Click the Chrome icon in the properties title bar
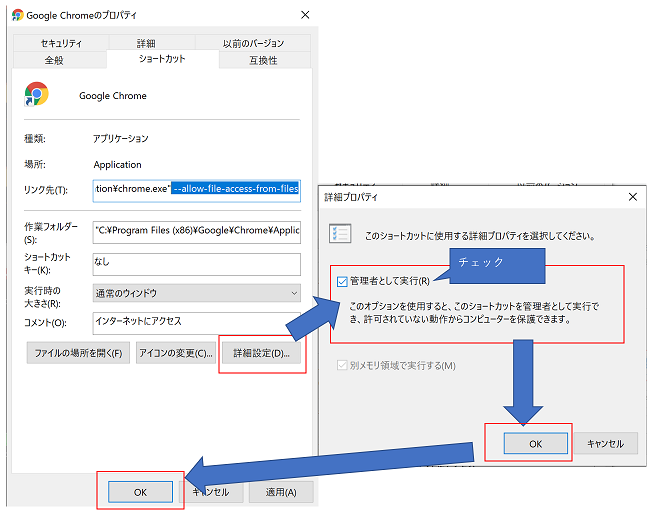Viewport: 652px width, 515px height. pos(17,15)
